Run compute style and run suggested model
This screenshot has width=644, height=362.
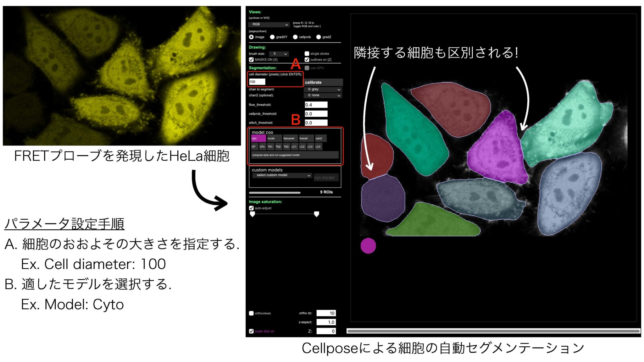(x=294, y=155)
